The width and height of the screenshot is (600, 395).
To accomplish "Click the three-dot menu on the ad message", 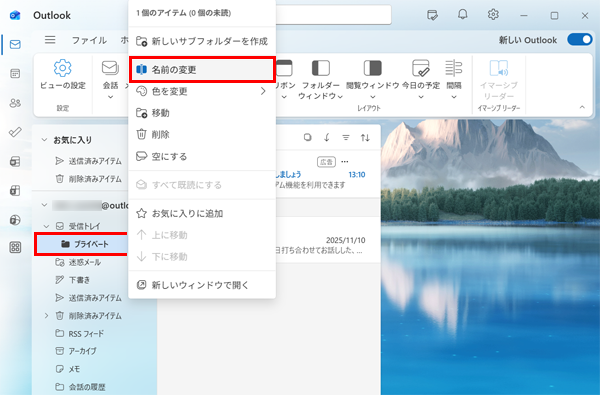I will [345, 162].
